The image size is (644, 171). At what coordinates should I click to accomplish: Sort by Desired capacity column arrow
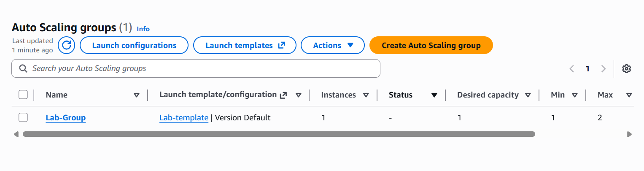[528, 95]
